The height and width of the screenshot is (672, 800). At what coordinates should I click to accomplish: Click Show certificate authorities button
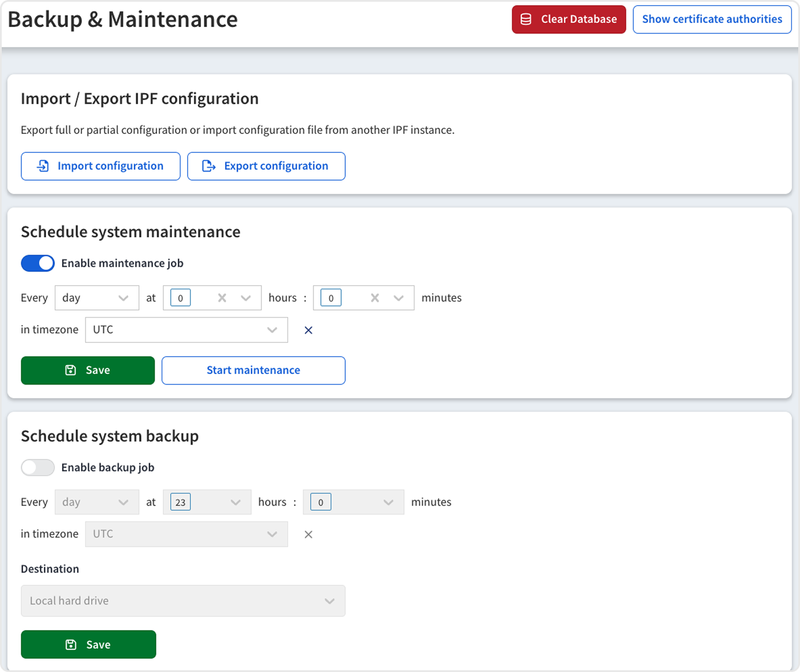pyautogui.click(x=712, y=20)
